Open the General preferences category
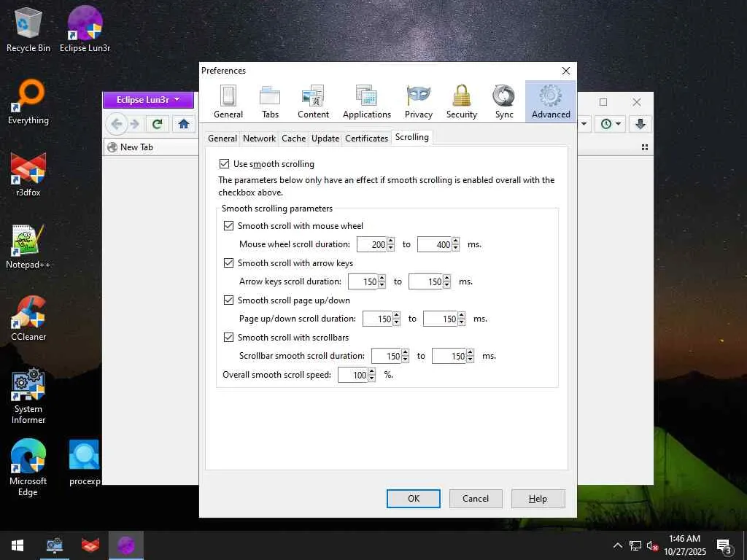747x560 pixels. click(228, 101)
